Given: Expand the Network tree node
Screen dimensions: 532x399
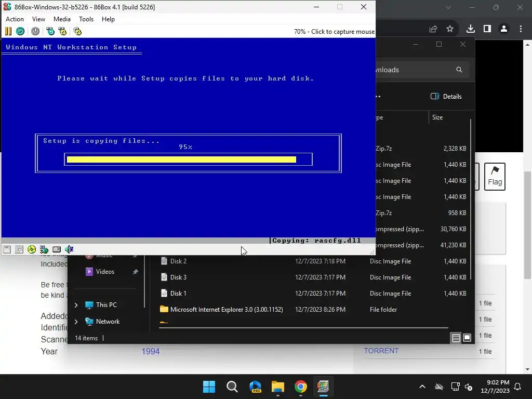Looking at the screenshot, I should click(x=76, y=322).
